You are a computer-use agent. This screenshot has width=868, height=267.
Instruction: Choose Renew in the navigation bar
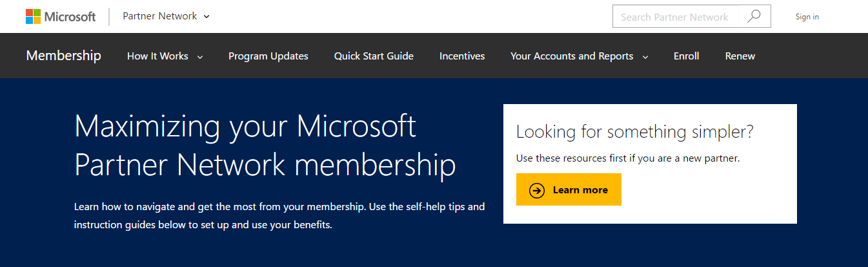(x=740, y=56)
